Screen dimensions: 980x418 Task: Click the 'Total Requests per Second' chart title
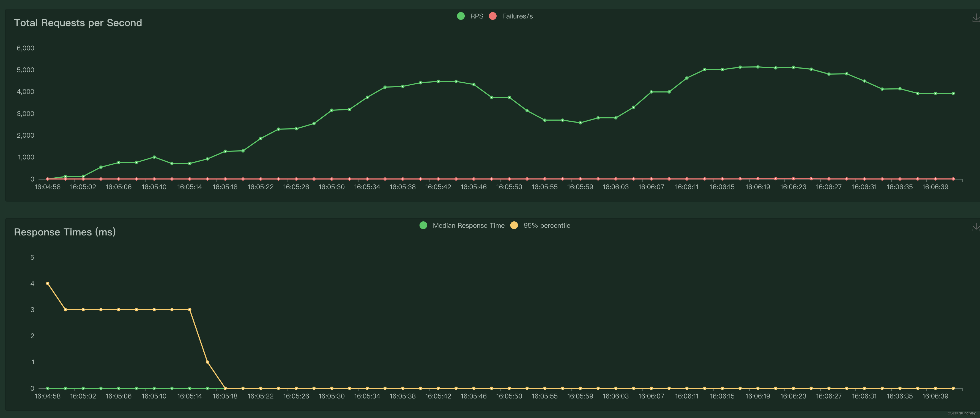coord(78,23)
